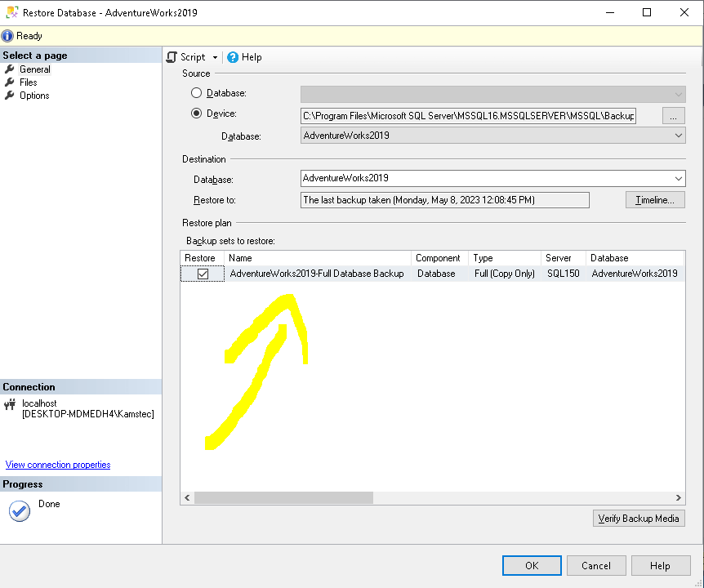Click the bottom Help button
704x588 pixels.
point(661,566)
